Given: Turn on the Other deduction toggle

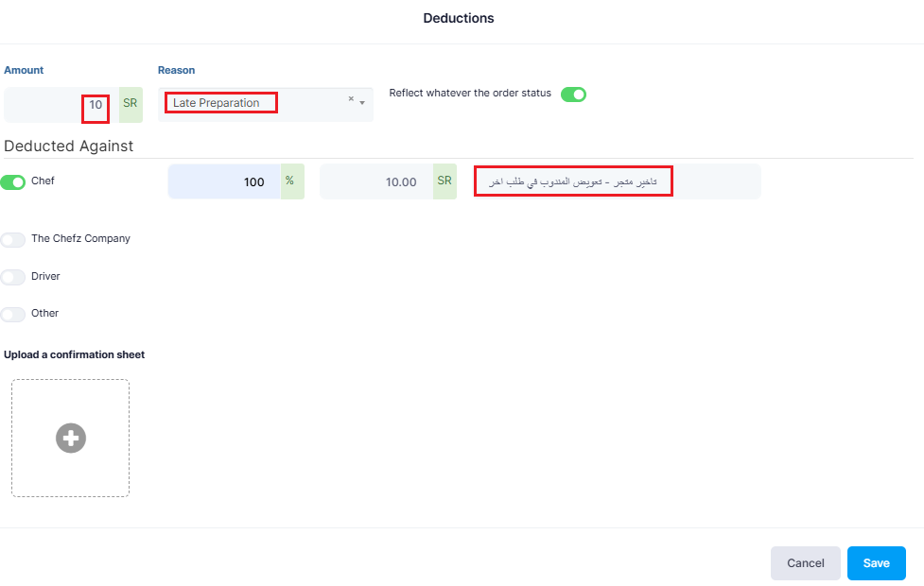Looking at the screenshot, I should [x=13, y=315].
